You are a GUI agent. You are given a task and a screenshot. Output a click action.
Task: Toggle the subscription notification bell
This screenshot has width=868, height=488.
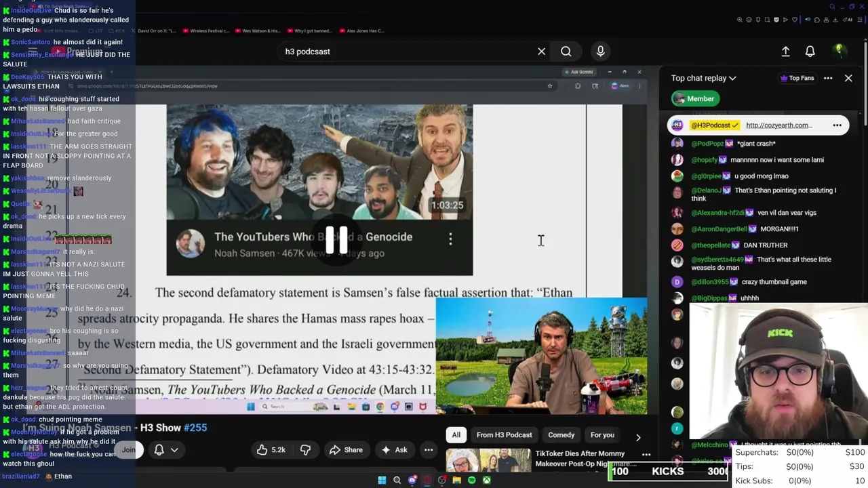click(159, 449)
